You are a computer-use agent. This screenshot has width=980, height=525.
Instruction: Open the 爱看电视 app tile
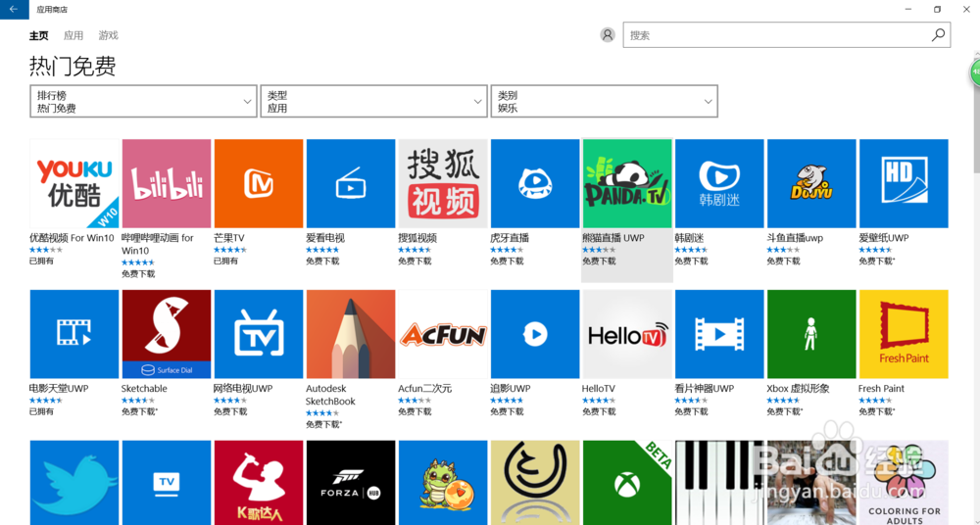[351, 183]
